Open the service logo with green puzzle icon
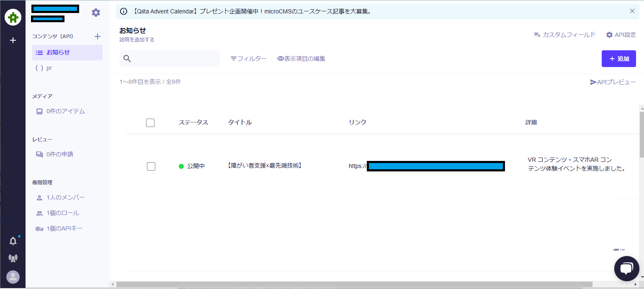 tap(13, 17)
